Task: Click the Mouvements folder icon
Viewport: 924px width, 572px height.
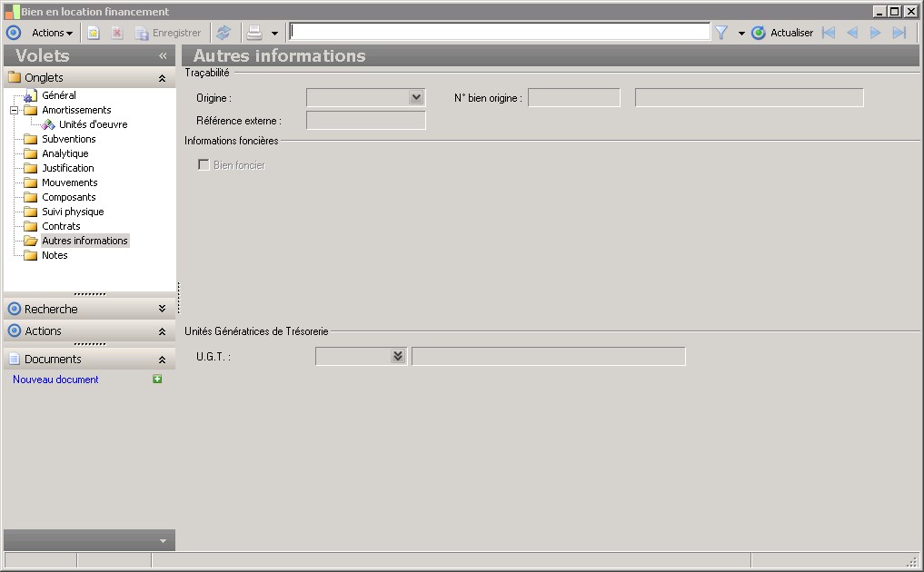Action: [31, 182]
